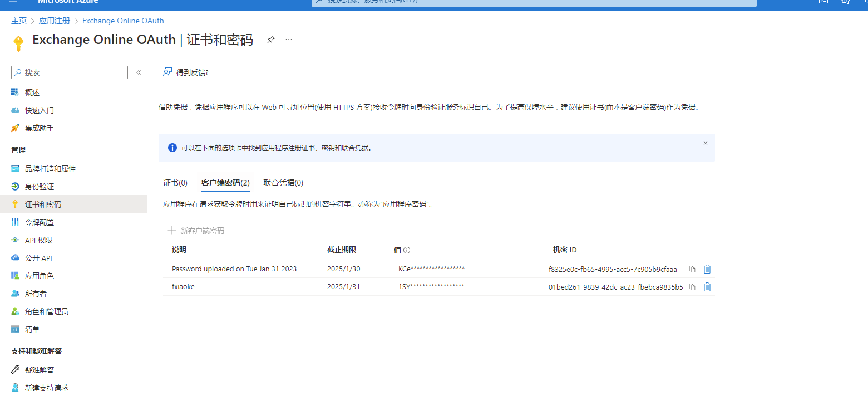
Task: Copy secret ID for fxiaoke row
Action: 692,287
